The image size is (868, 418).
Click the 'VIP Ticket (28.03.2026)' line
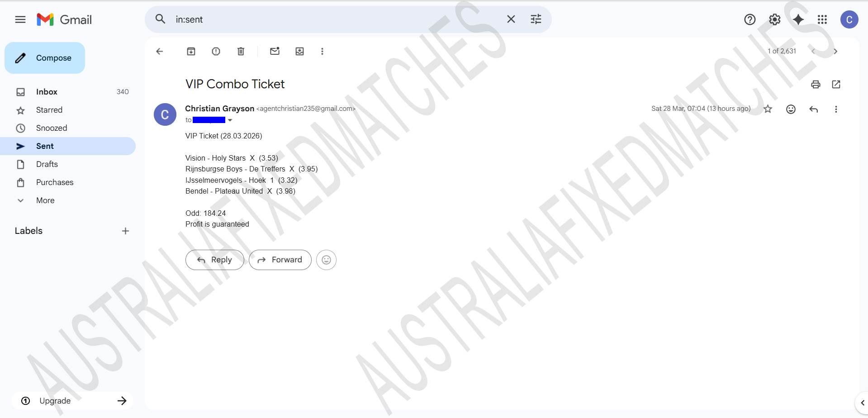[x=224, y=136]
